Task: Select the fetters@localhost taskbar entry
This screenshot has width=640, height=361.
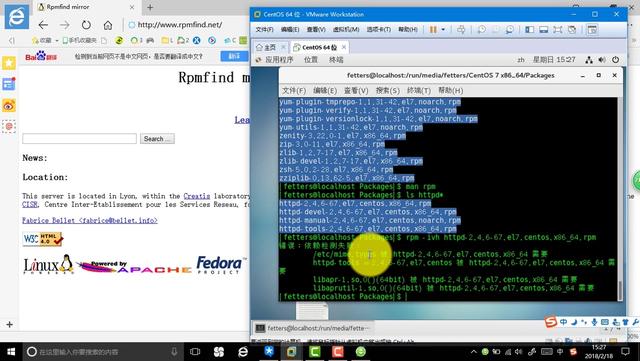Action: 313,328
